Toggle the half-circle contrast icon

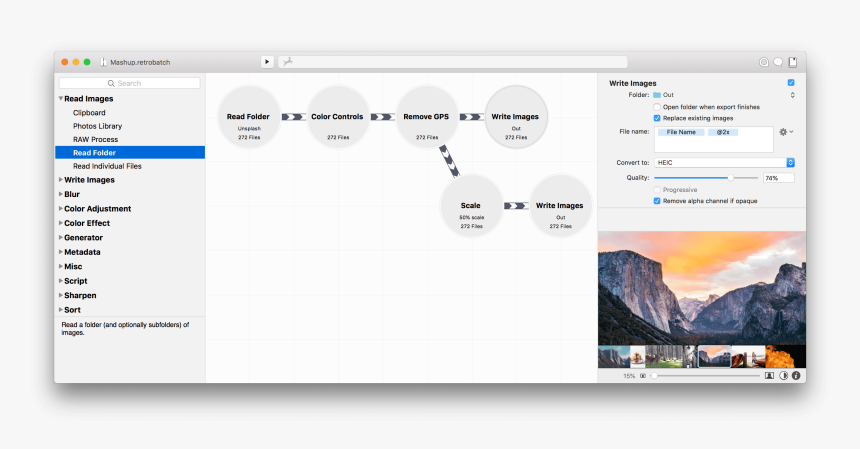[783, 376]
